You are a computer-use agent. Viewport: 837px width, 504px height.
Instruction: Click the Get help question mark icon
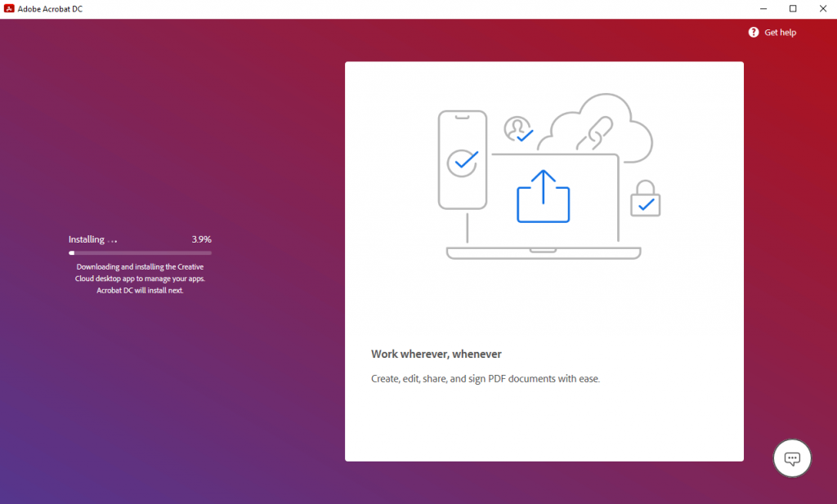point(753,33)
